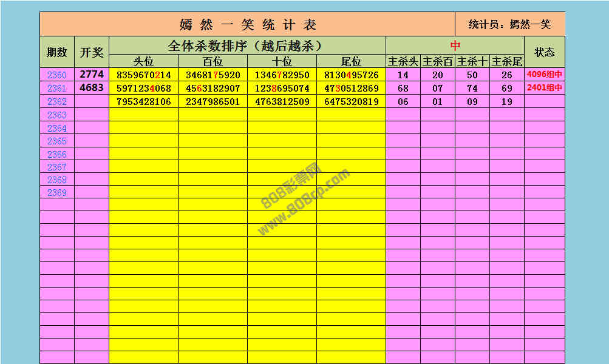609x364 pixels.
Task: Select the 尾位 cell containing 6475320819
Action: [x=351, y=101]
